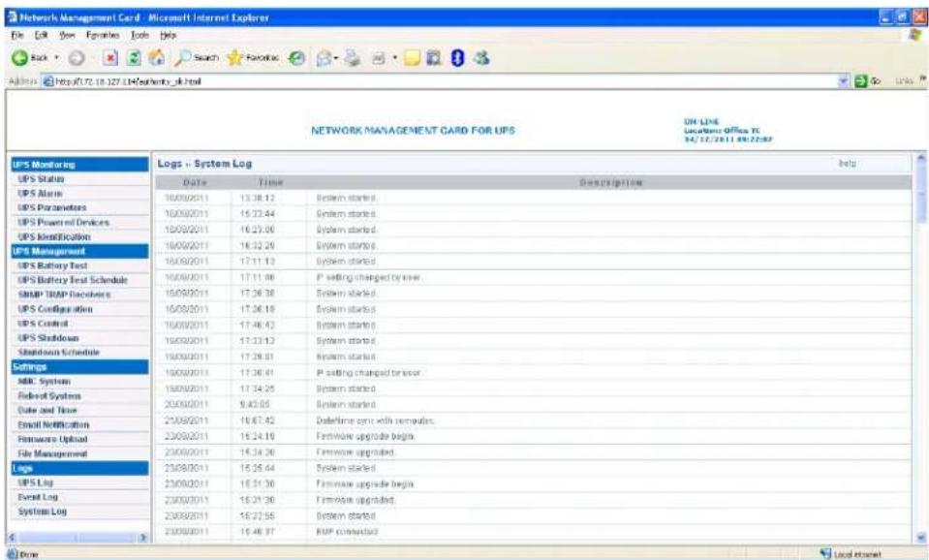929x560 pixels.
Task: Click the Go button next to address bar
Action: [868, 80]
